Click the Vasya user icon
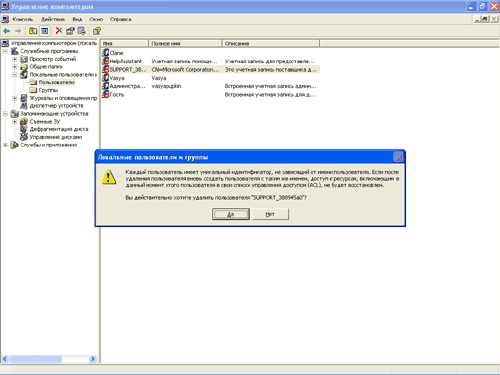The image size is (500, 375). coord(106,78)
